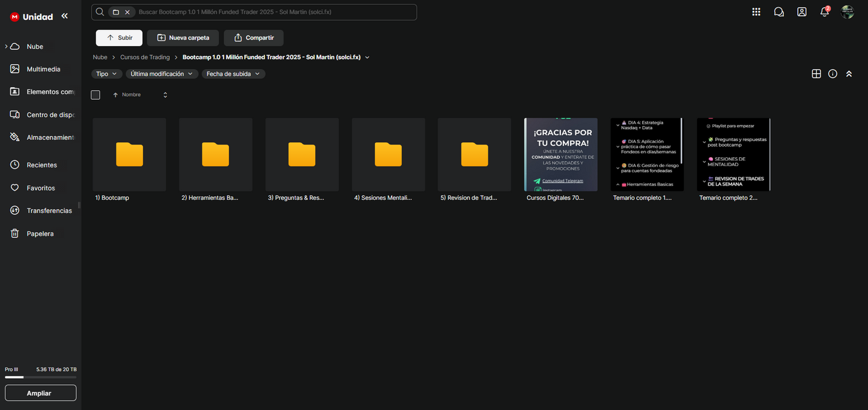Viewport: 868px width, 410px height.
Task: Tick the select-all checkbox
Action: pyautogui.click(x=96, y=95)
